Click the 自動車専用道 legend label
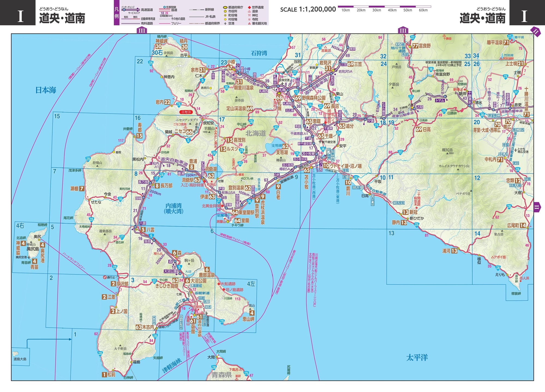Screen dimensions: 545x392 tap(148, 19)
